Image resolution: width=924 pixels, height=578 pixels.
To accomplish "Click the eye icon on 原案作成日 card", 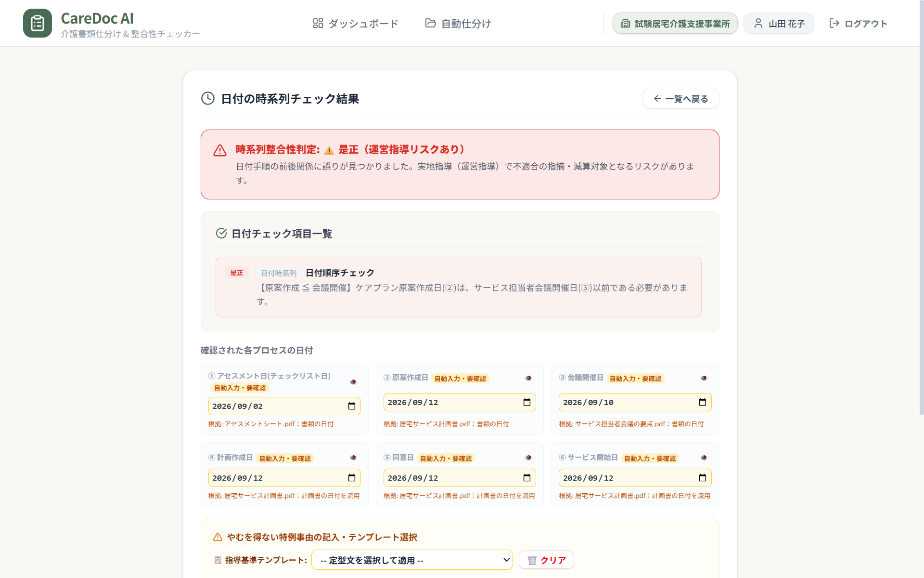I will 528,378.
